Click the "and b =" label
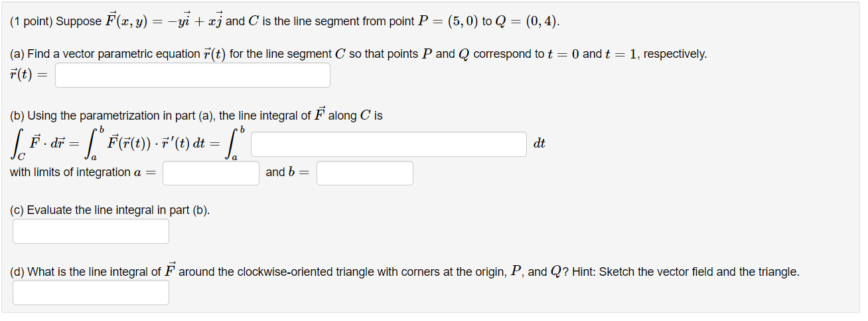868x321 pixels. (x=287, y=172)
